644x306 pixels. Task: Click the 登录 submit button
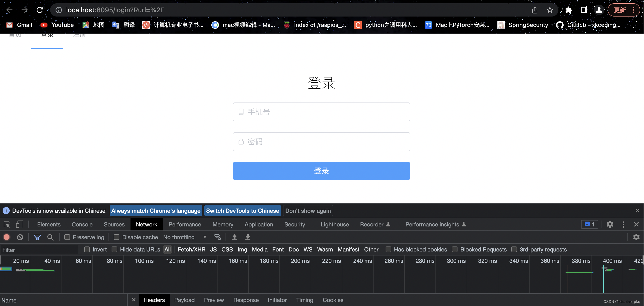point(322,171)
